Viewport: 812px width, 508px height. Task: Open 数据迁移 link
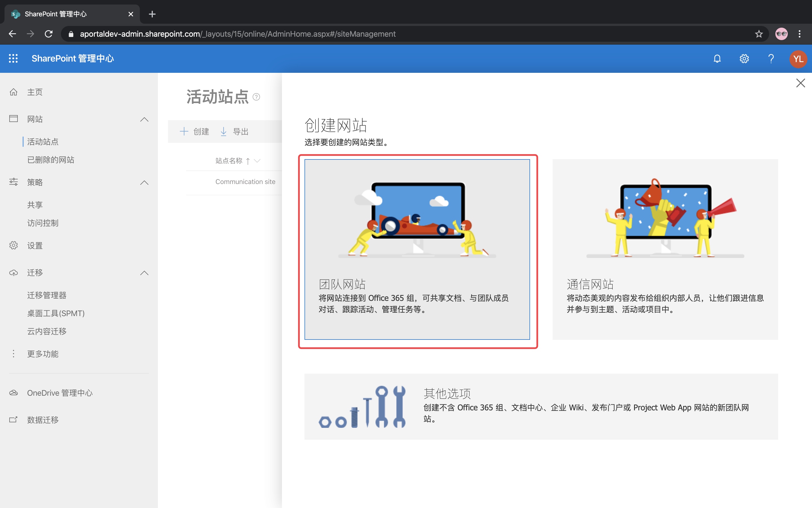point(43,420)
